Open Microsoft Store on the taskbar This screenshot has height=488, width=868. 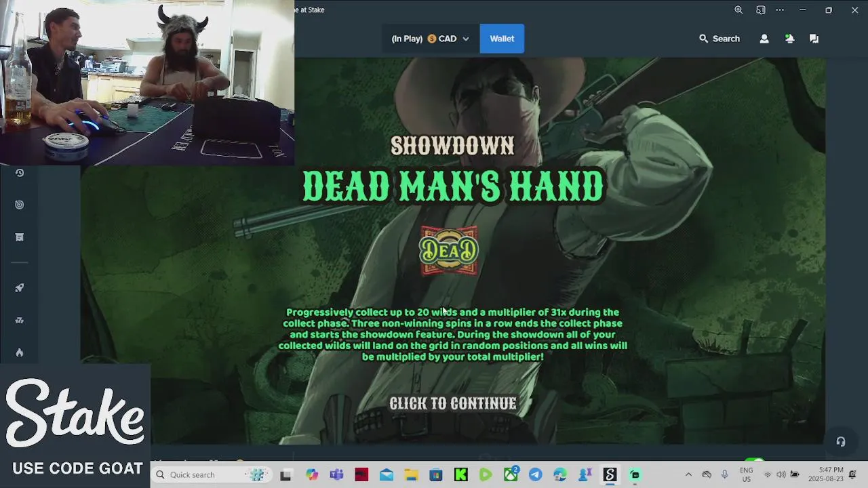point(436,475)
